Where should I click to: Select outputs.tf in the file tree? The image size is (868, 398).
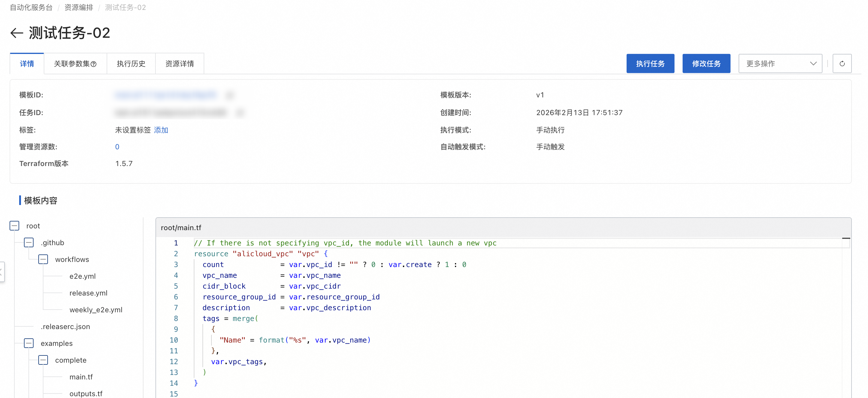pyautogui.click(x=86, y=394)
